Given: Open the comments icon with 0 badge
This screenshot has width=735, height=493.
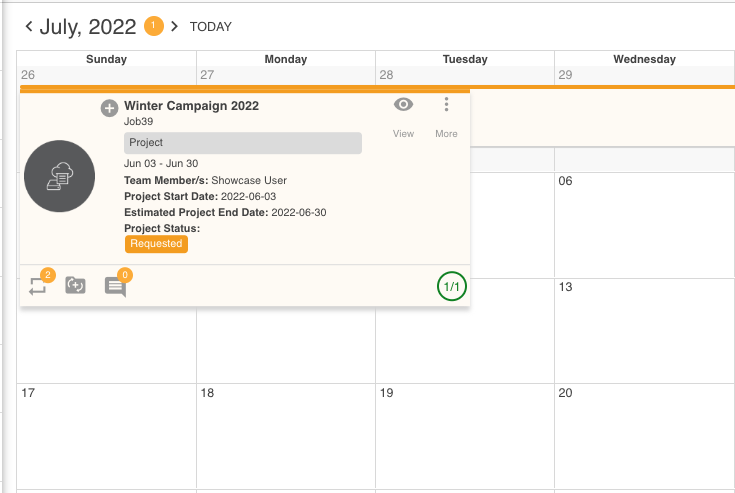Looking at the screenshot, I should pos(116,286).
